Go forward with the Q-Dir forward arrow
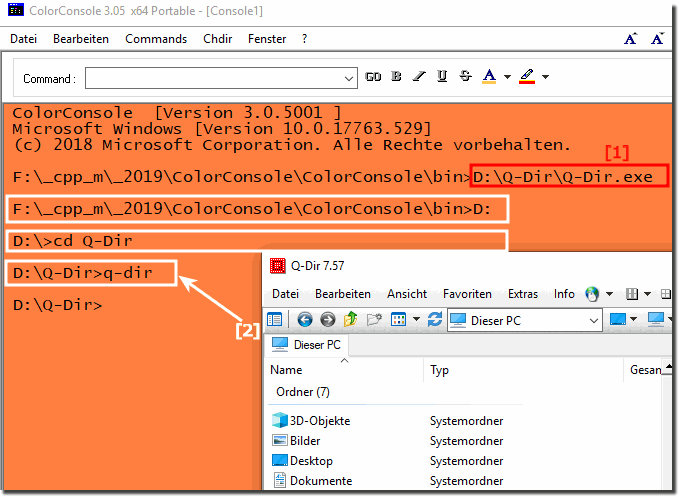This screenshot has height=497, width=679. [328, 320]
